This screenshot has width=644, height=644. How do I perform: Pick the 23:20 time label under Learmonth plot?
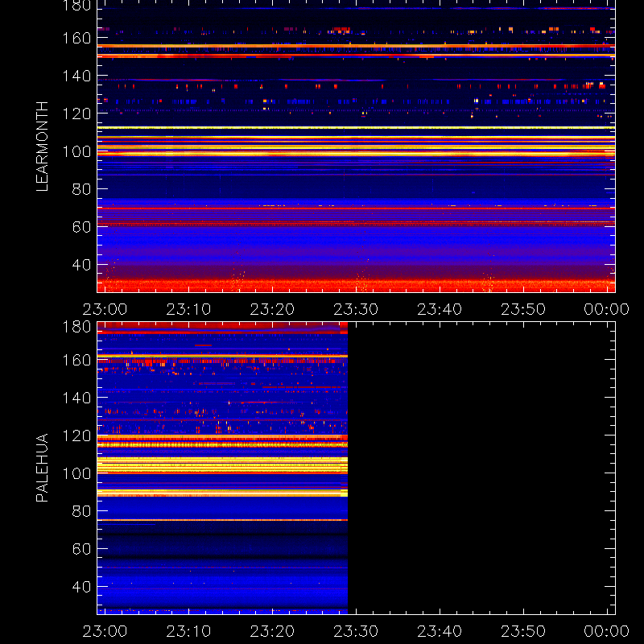(x=272, y=309)
